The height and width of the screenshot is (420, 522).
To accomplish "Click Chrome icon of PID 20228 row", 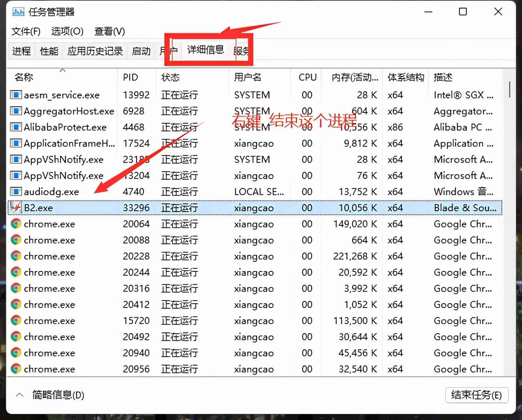I will (16, 256).
